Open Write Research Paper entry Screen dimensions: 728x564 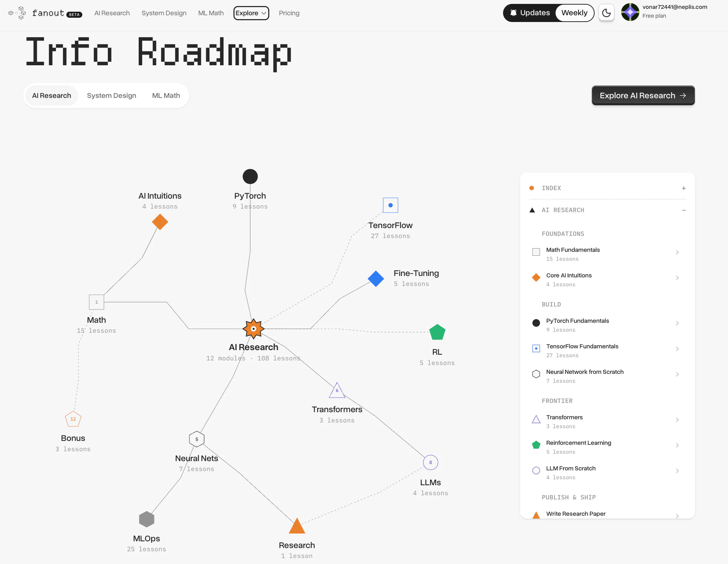click(607, 514)
